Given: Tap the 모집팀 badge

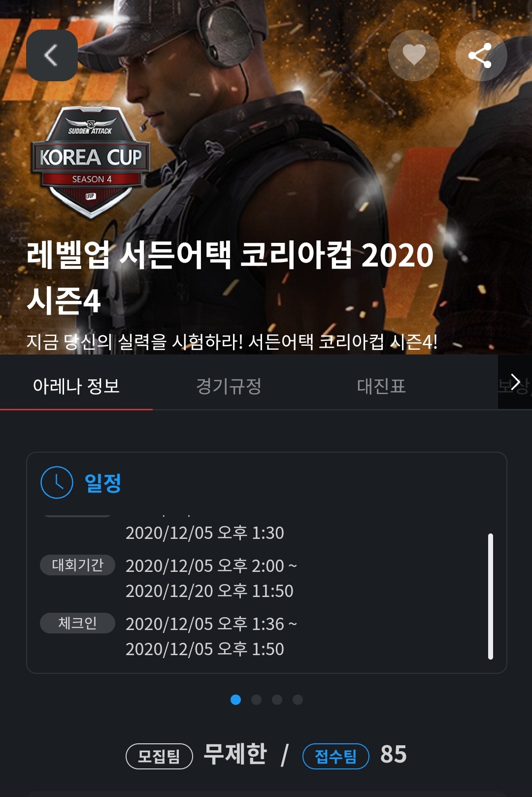Looking at the screenshot, I should point(159,756).
